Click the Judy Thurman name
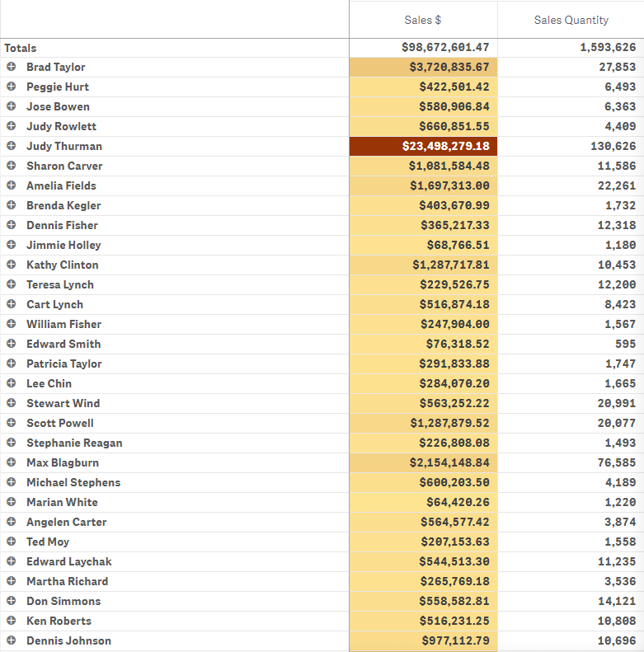 [x=64, y=147]
